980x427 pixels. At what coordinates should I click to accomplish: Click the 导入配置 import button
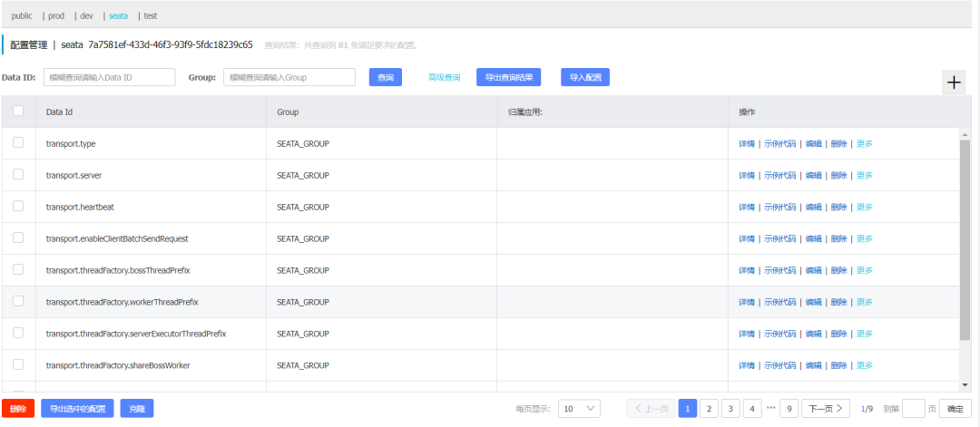[x=585, y=77]
